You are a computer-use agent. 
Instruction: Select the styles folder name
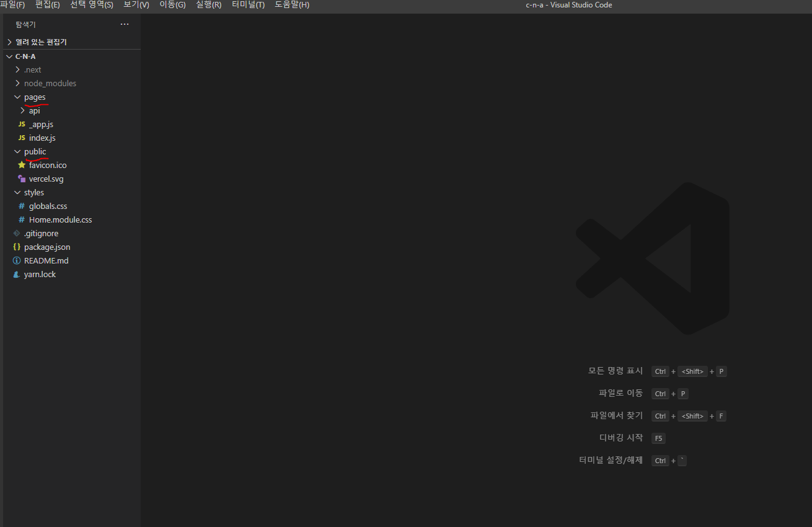34,192
